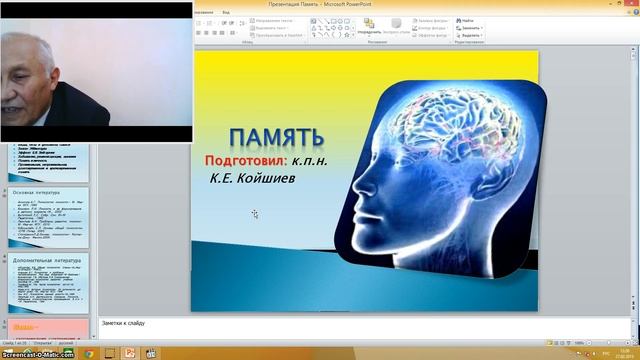Apply numbered list formatting

[210, 23]
